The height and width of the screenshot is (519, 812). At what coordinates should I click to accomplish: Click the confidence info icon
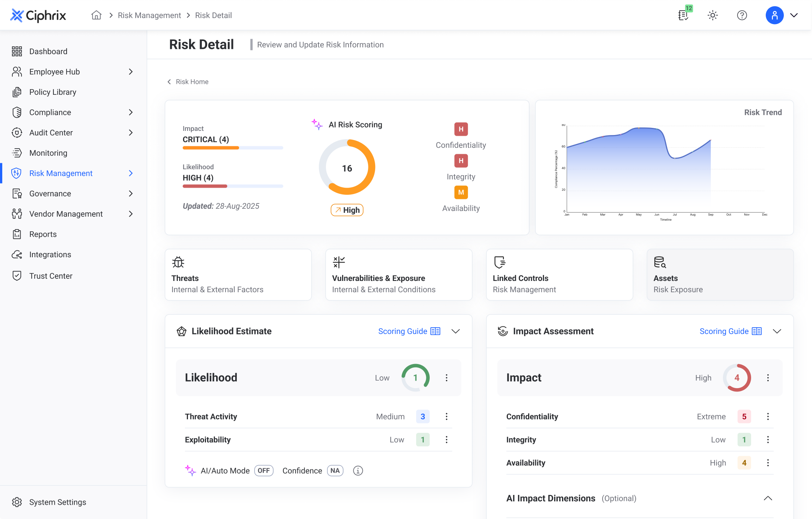358,470
